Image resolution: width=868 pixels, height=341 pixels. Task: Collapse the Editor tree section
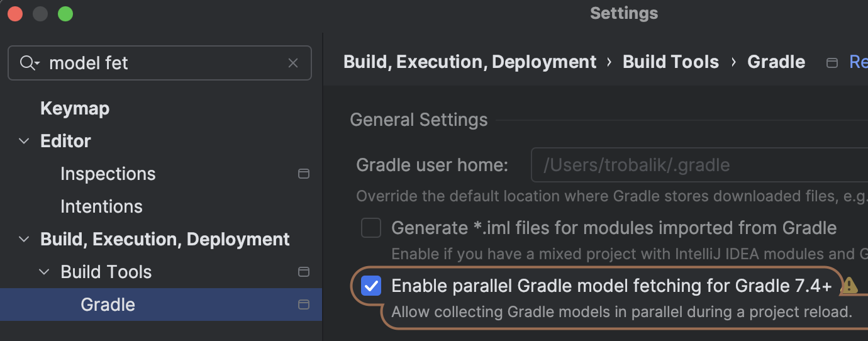click(24, 141)
